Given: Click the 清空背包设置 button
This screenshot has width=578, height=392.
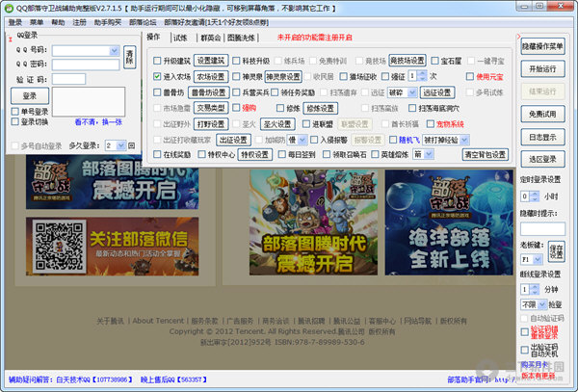Looking at the screenshot, I should tap(486, 154).
